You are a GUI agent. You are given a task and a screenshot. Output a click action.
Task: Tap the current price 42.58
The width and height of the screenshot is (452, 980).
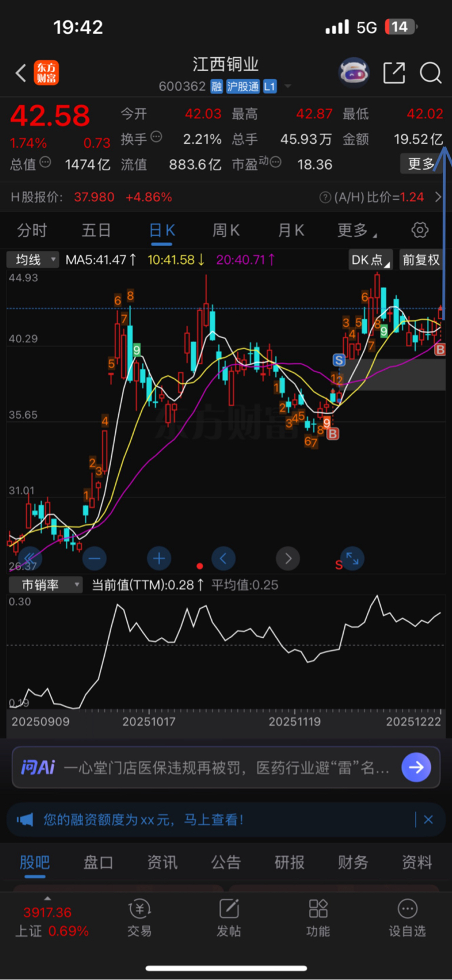click(x=50, y=115)
